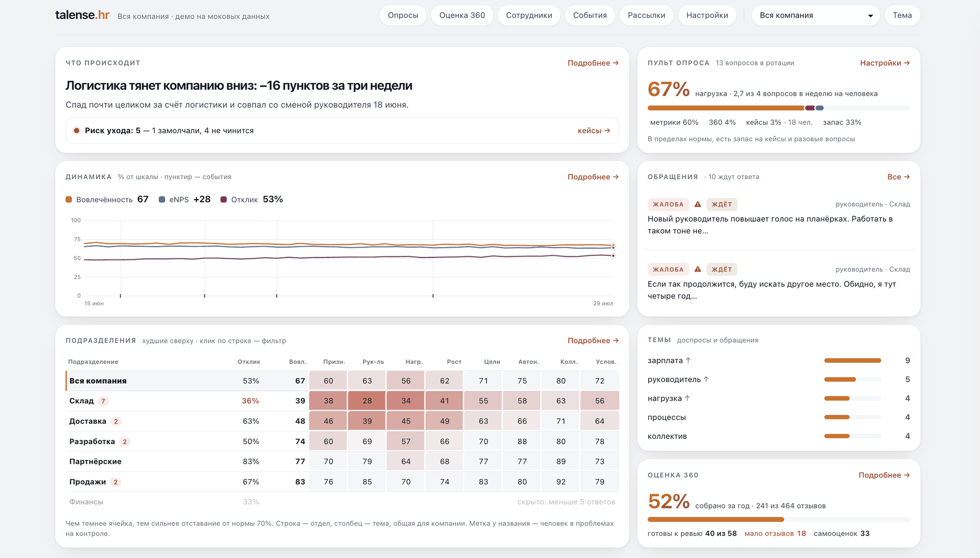Open the Вся компания dropdown
Image resolution: width=980 pixels, height=558 pixels.
click(816, 15)
